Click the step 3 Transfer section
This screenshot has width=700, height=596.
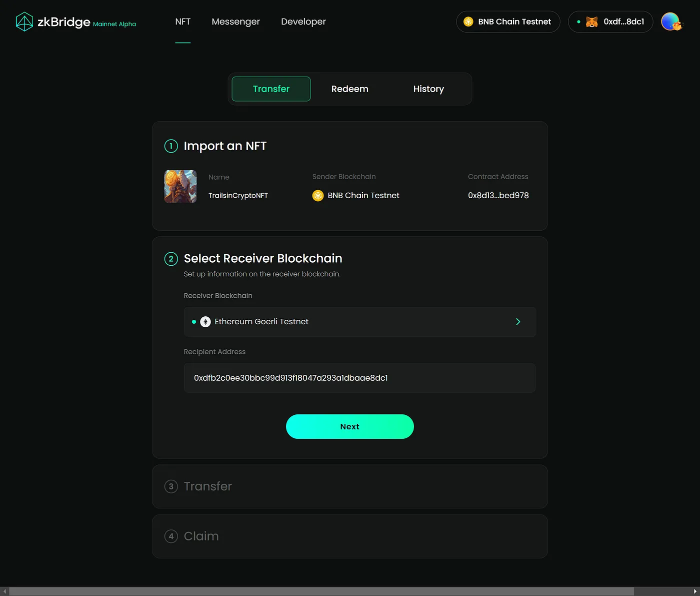tap(350, 486)
